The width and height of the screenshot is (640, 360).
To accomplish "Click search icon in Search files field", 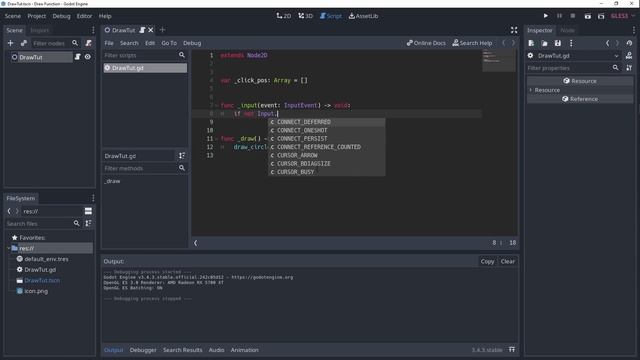I will point(76,223).
